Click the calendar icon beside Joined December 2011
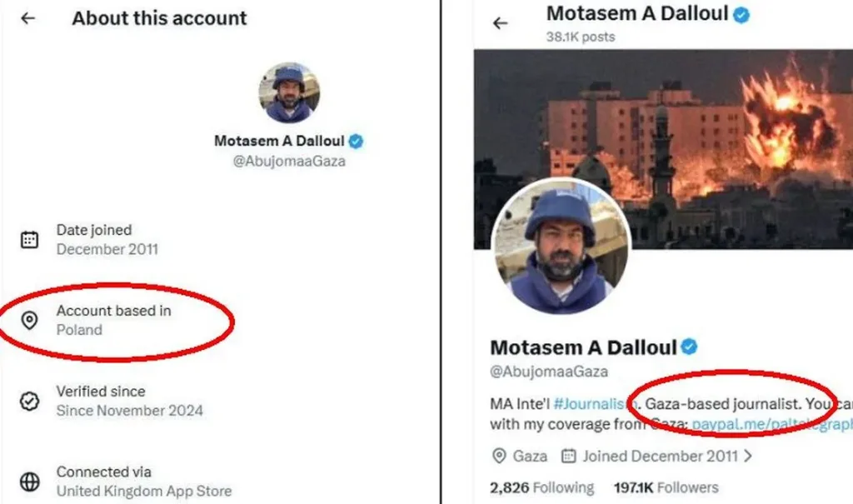Screen dimensions: 853x504 [x=570, y=456]
